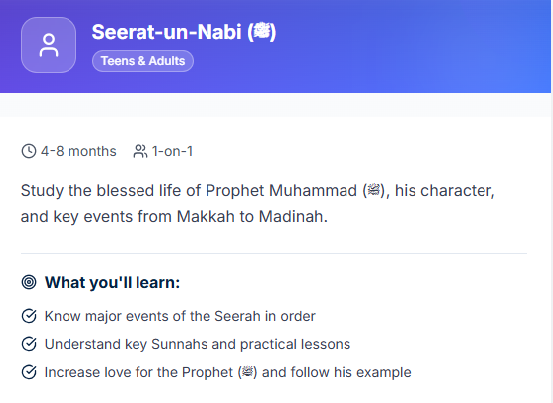
Task: Click check icon for Know major events
Action: tap(29, 316)
